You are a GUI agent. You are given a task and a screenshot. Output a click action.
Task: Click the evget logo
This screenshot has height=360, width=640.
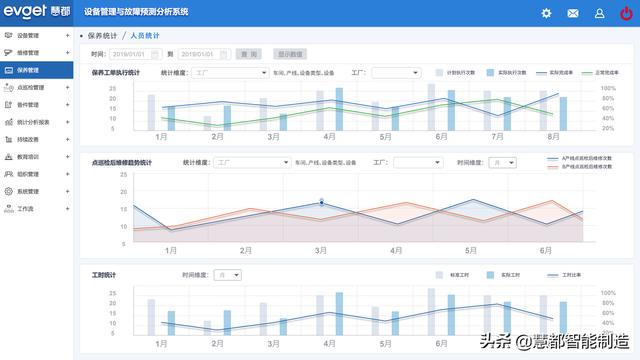pos(37,11)
